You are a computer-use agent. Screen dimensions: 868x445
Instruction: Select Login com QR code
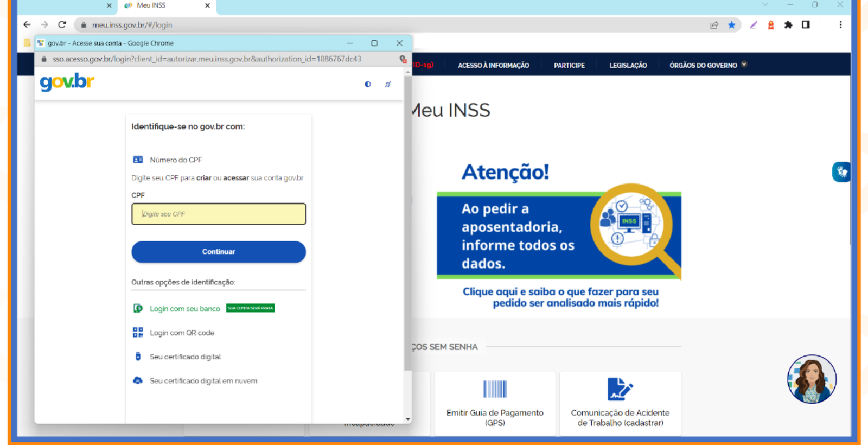182,333
